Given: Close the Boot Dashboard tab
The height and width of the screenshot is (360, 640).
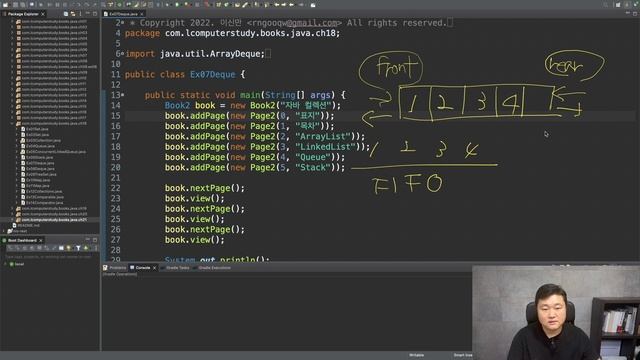Looking at the screenshot, I should (40, 240).
